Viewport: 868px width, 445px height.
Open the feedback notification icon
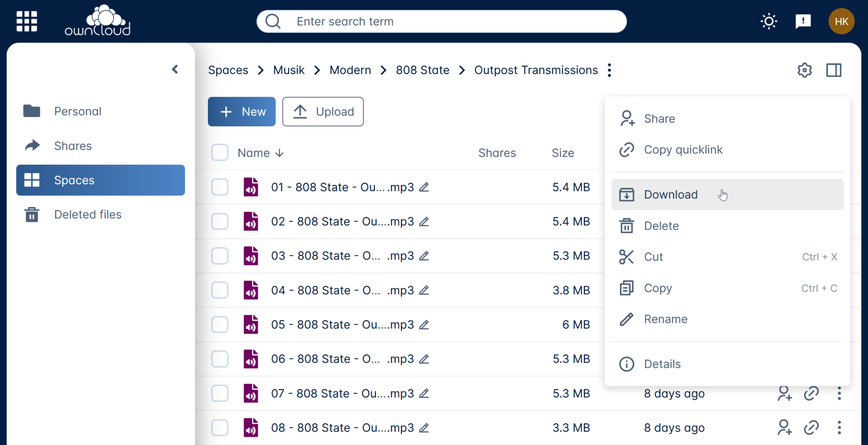click(803, 21)
